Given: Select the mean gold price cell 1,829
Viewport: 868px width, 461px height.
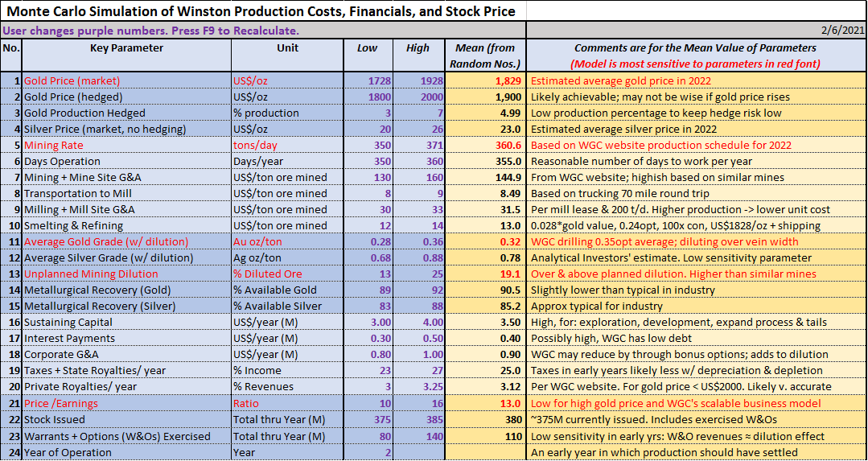Looking at the screenshot, I should click(485, 80).
